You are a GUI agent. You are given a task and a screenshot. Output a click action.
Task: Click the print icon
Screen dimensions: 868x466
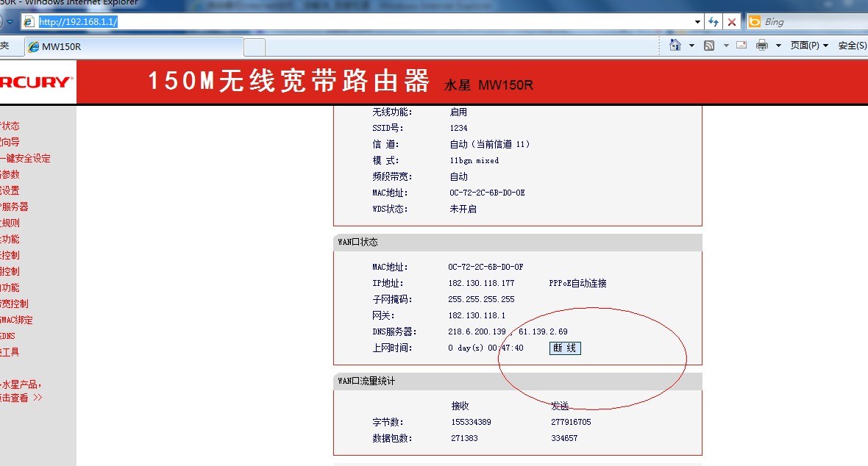(762, 46)
